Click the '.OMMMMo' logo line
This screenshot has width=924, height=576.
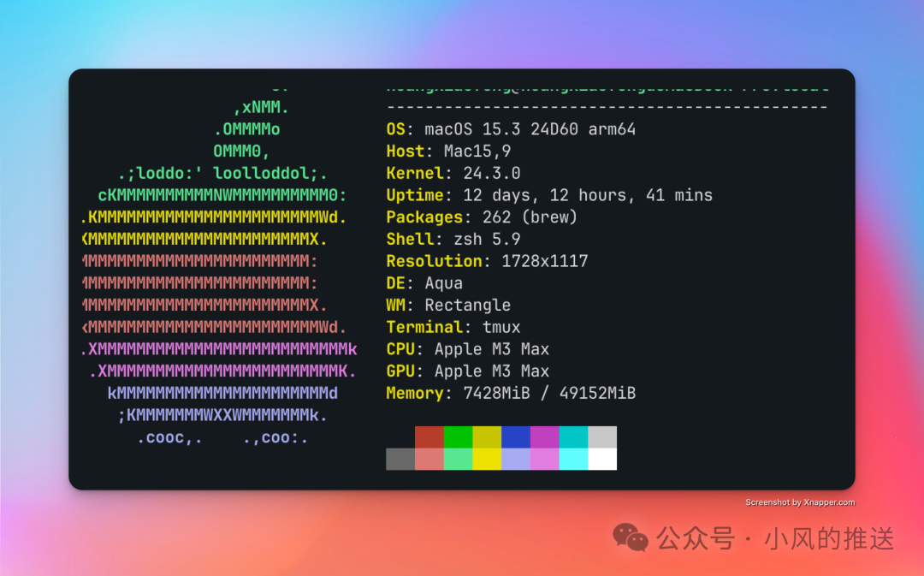(247, 129)
